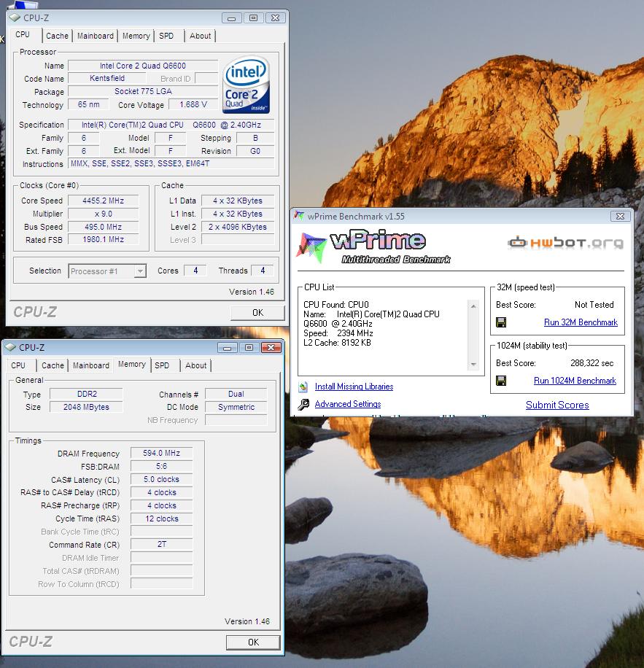Viewport: 644px width, 668px height.
Task: Click the Bus Speed value 495.0 MHz
Action: click(103, 227)
